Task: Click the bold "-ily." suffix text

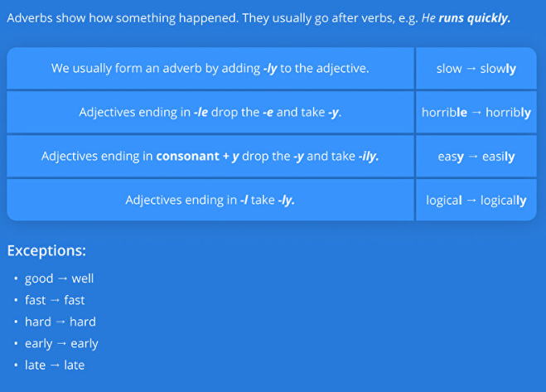Action: [x=369, y=156]
